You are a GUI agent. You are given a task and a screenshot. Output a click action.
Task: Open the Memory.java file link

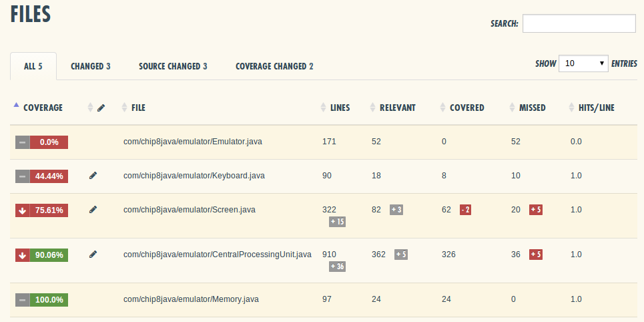(x=190, y=299)
